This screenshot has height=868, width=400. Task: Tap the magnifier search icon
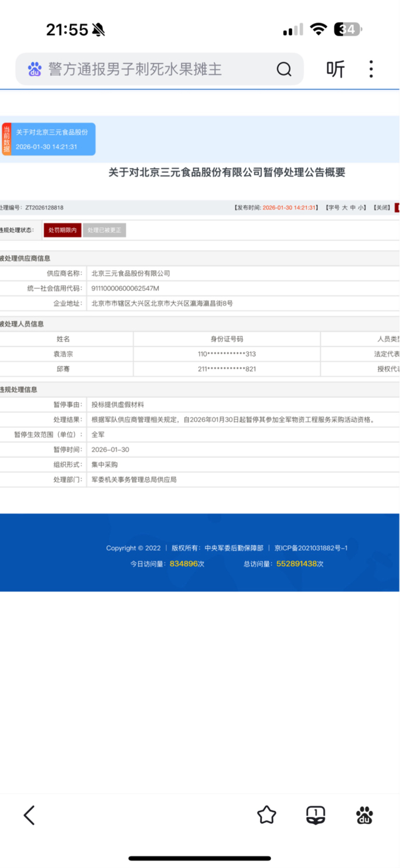pos(284,69)
